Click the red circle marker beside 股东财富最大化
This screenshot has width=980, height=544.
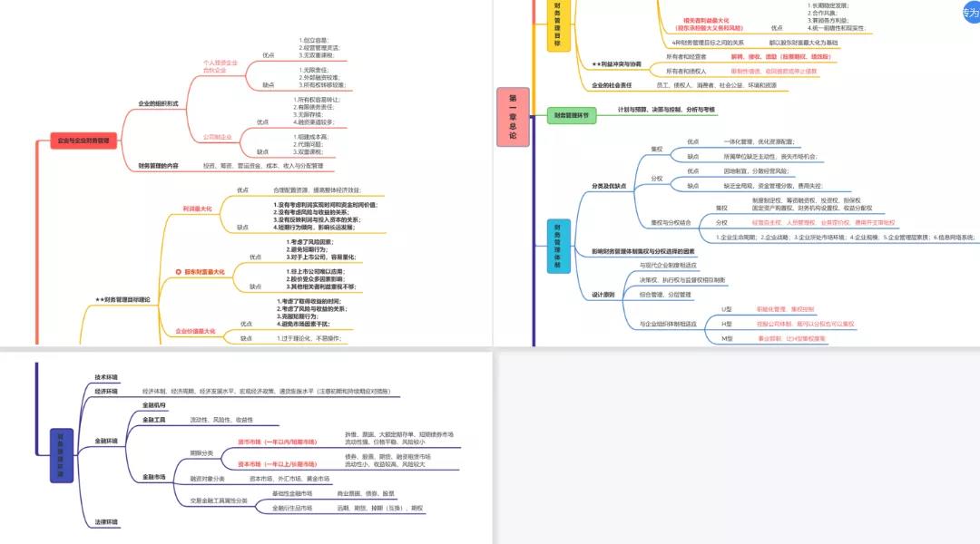click(178, 272)
